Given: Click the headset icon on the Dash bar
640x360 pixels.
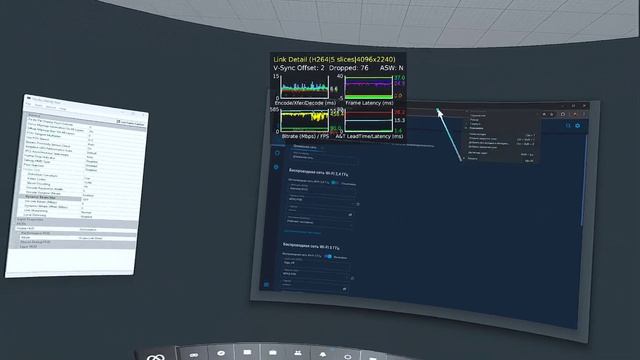Looking at the screenshot, I should tap(194, 355).
